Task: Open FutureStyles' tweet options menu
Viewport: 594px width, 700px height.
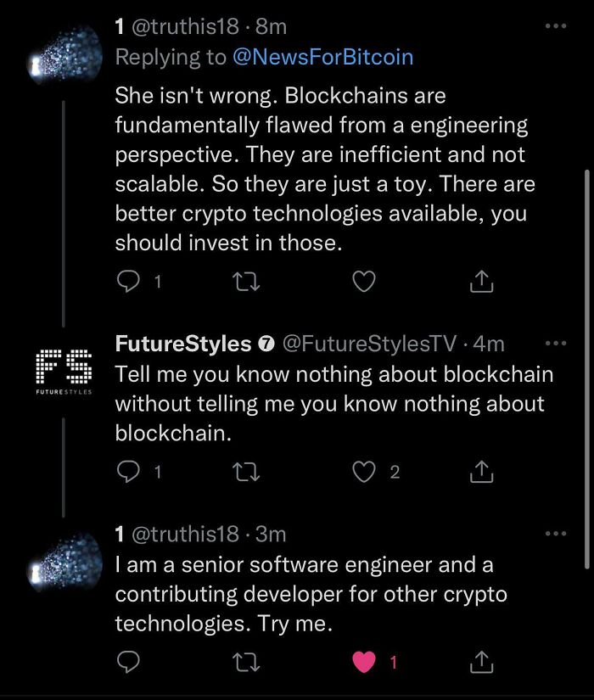Action: pos(556,343)
